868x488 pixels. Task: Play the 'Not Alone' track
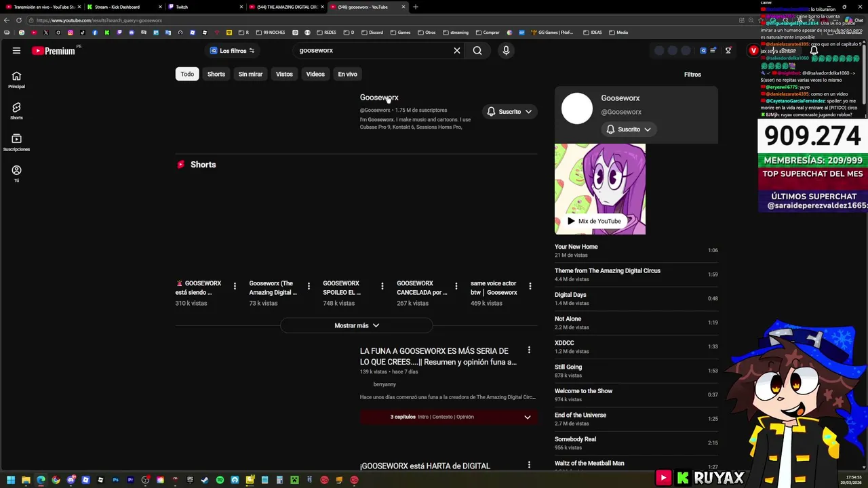click(x=636, y=323)
